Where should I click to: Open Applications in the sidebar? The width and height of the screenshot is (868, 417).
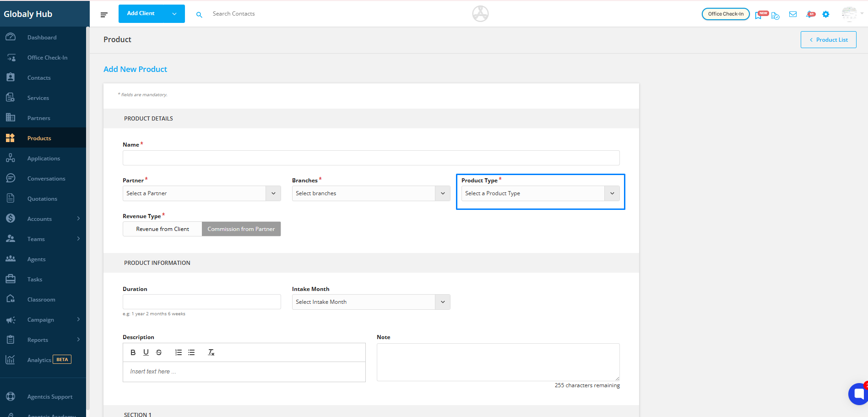[43, 159]
